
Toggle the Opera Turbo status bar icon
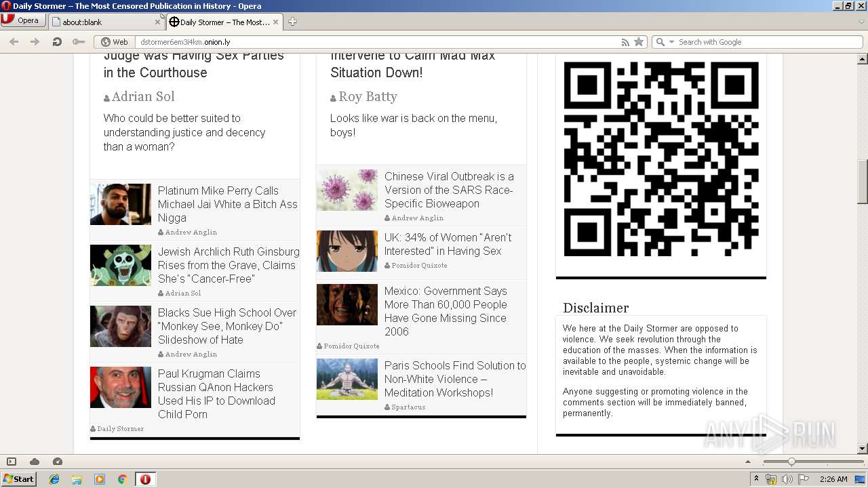[58, 462]
